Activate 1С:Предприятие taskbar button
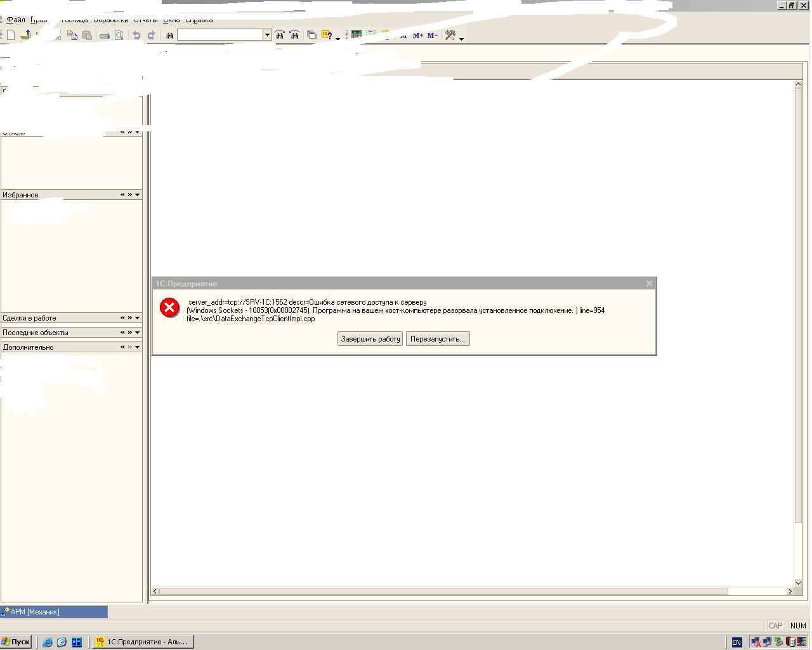The width and height of the screenshot is (812, 650). click(x=143, y=642)
